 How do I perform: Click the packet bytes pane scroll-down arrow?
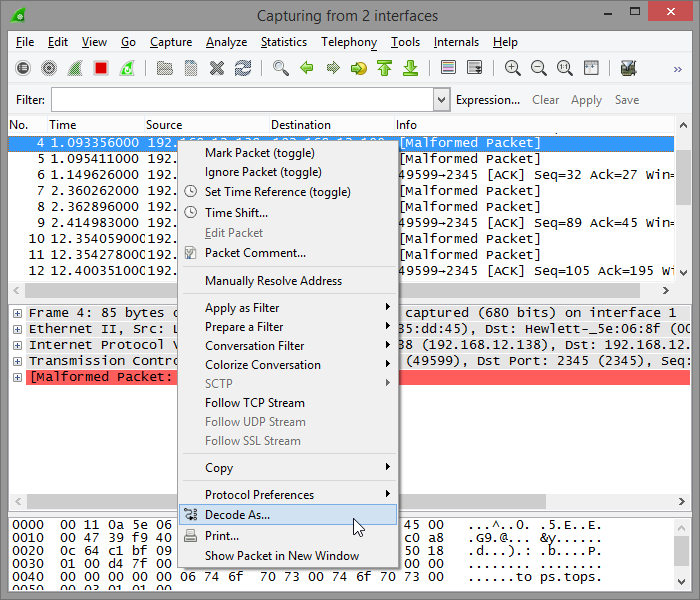click(x=682, y=581)
